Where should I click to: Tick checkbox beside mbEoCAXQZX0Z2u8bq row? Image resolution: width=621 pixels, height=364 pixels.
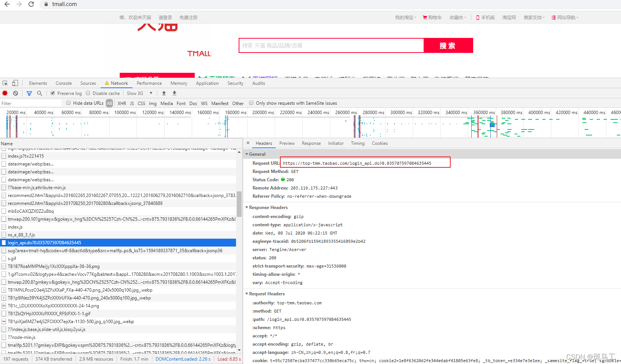coord(4,211)
